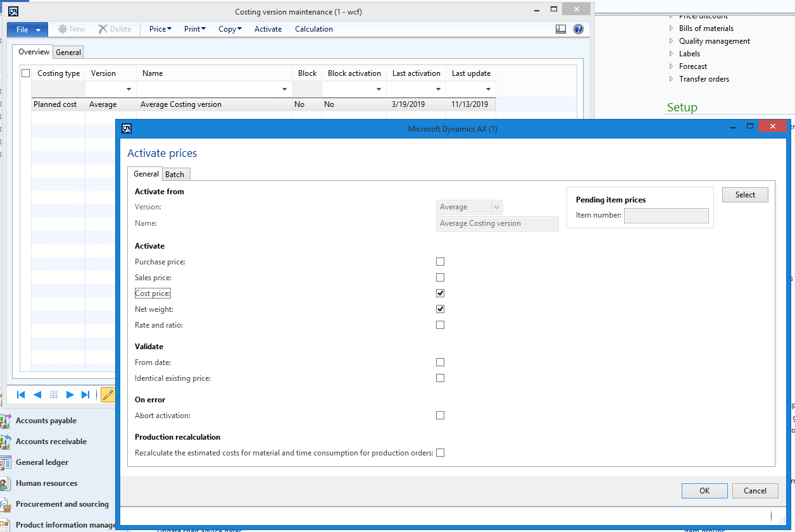Screen dimensions: 795x532
Task: Go to next record arrow icon
Action: 70,395
